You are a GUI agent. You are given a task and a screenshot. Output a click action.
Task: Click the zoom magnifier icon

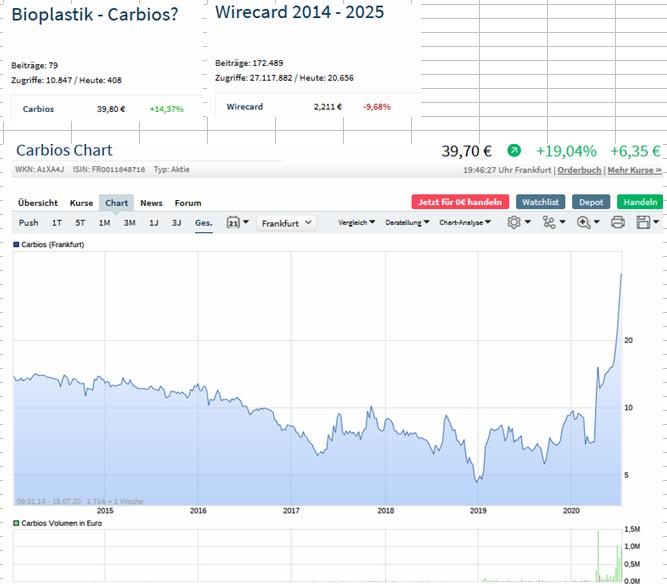pyautogui.click(x=583, y=222)
